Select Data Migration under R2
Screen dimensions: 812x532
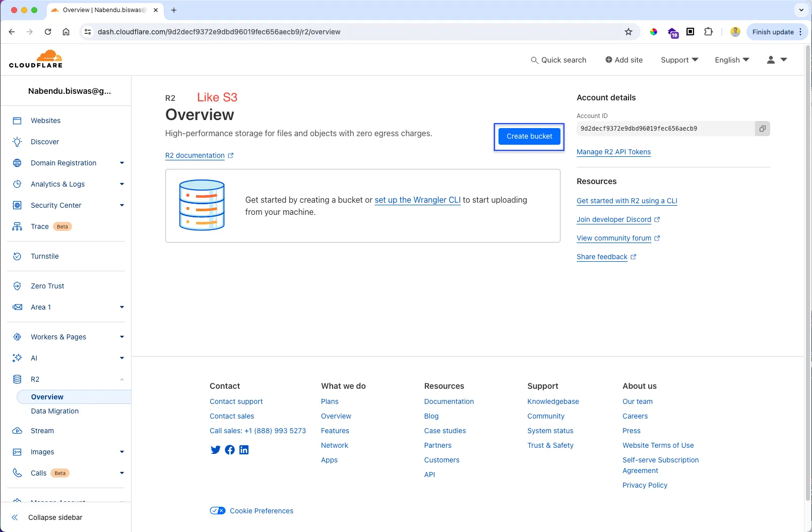pos(55,411)
